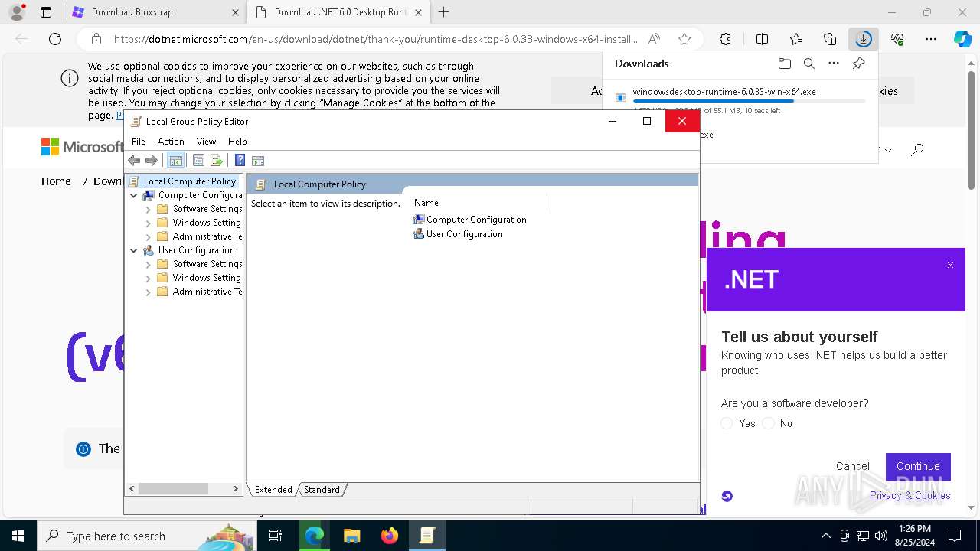
Task: Open Help menu in Group Policy Editor
Action: 237,141
